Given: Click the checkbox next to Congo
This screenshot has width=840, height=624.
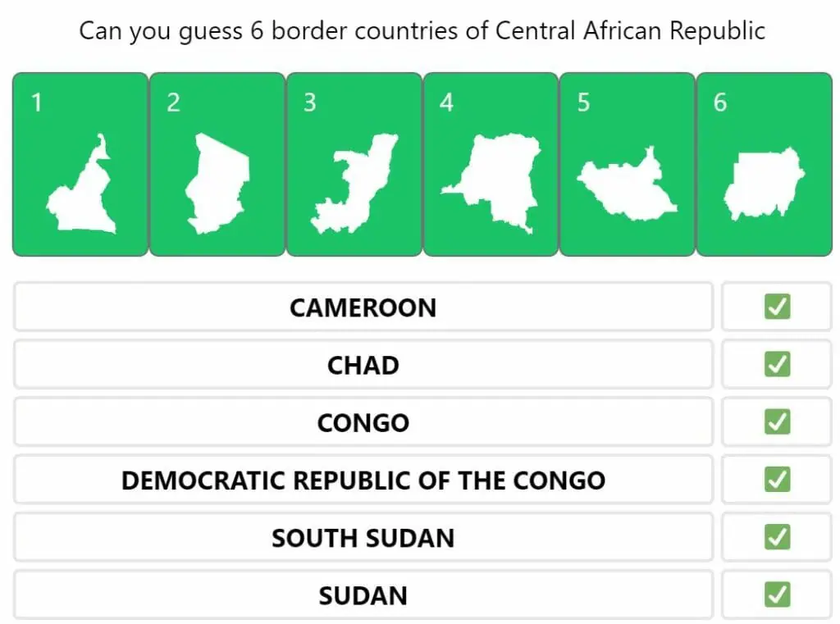Looking at the screenshot, I should (x=777, y=421).
